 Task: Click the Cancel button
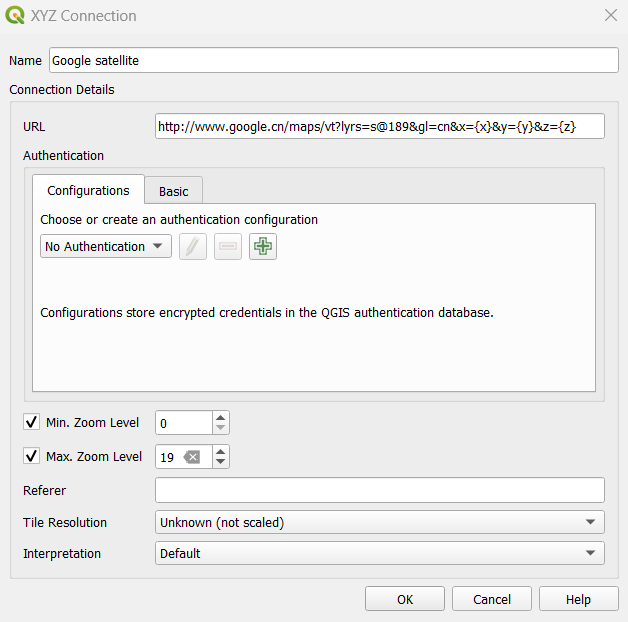[492, 599]
